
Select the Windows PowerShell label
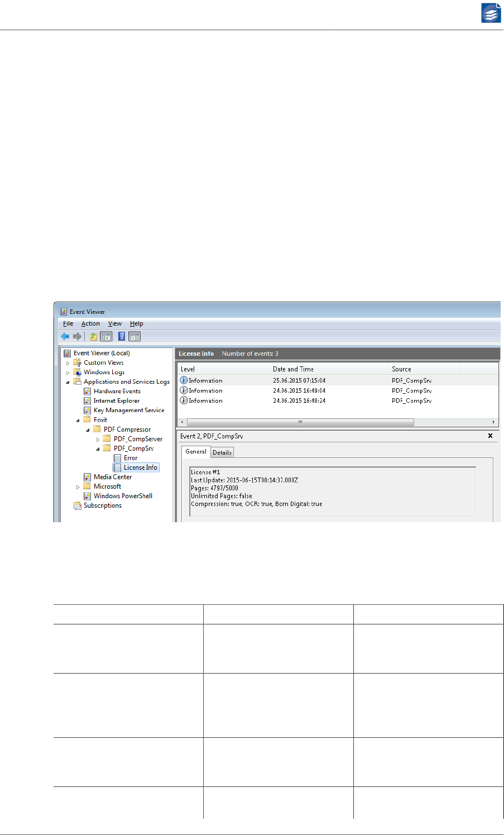click(123, 496)
